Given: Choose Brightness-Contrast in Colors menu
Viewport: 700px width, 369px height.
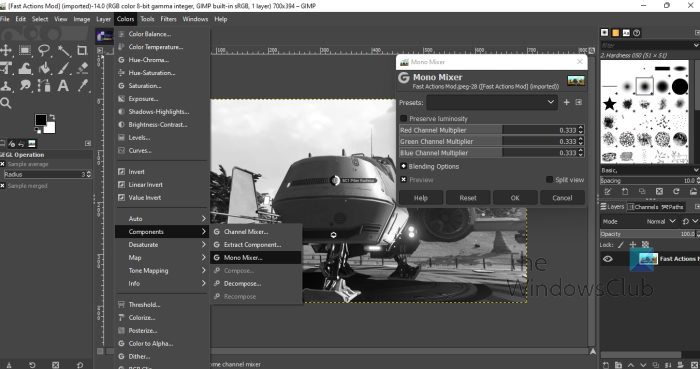Looking at the screenshot, I should [x=162, y=124].
